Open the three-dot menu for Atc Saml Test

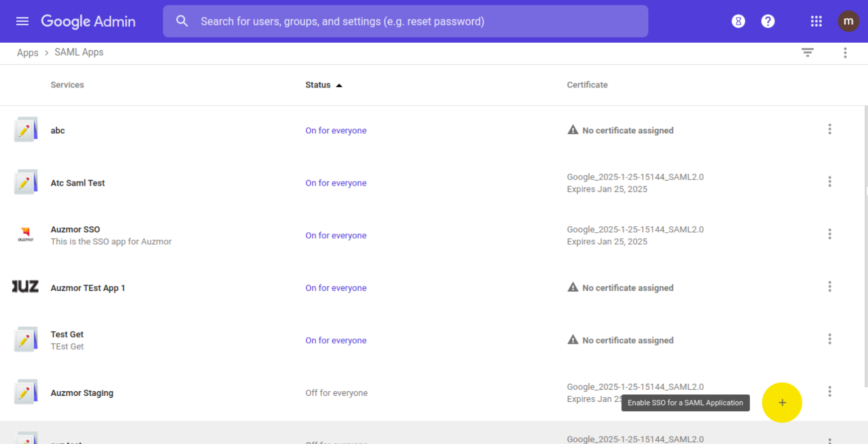pyautogui.click(x=830, y=181)
